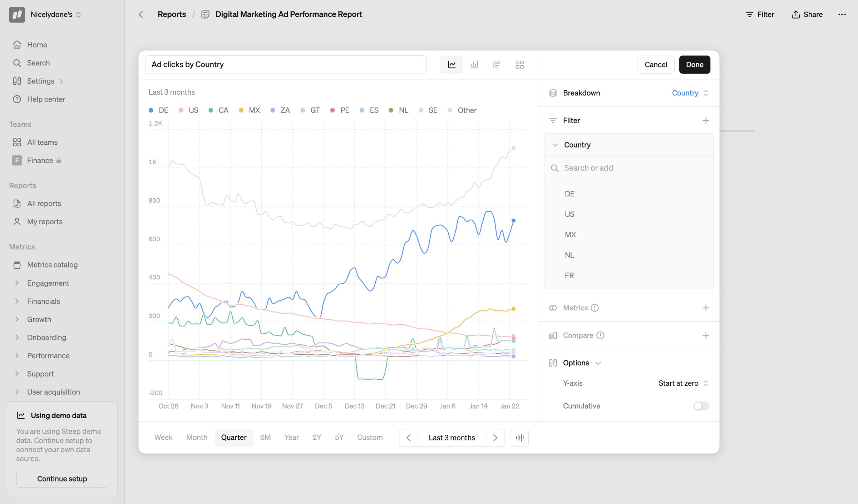Add a comparison with plus icon
The height and width of the screenshot is (504, 858).
coord(706,335)
